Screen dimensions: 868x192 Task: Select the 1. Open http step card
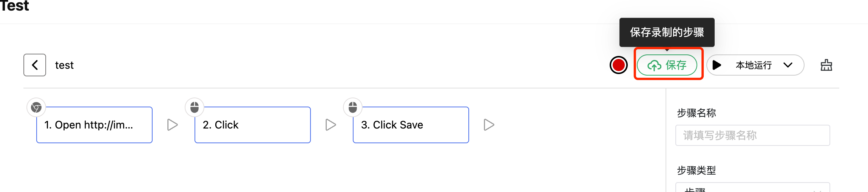tap(94, 125)
